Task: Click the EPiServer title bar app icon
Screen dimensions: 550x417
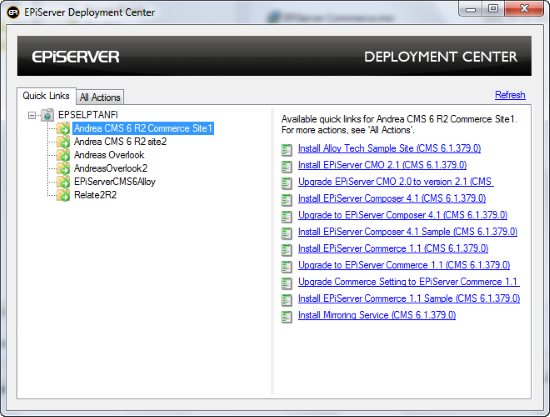Action: 13,13
